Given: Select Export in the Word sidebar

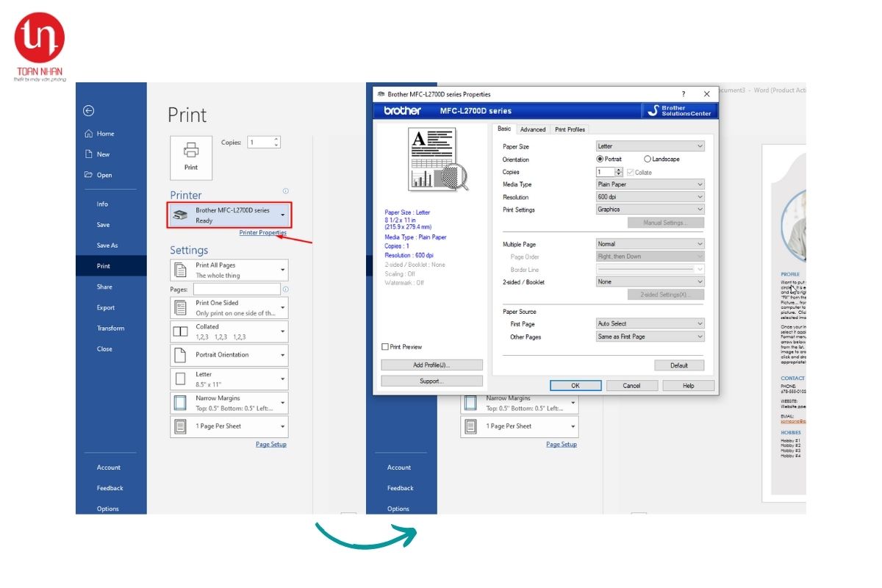Looking at the screenshot, I should [x=106, y=307].
